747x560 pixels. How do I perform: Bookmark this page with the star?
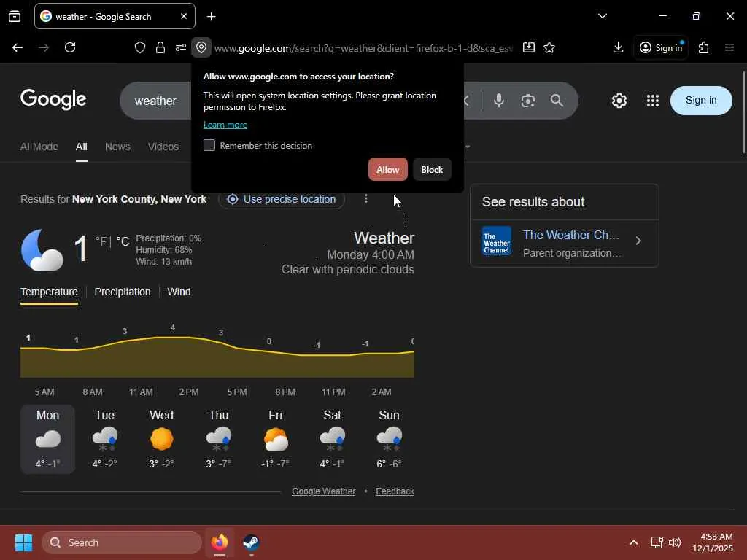click(x=549, y=47)
